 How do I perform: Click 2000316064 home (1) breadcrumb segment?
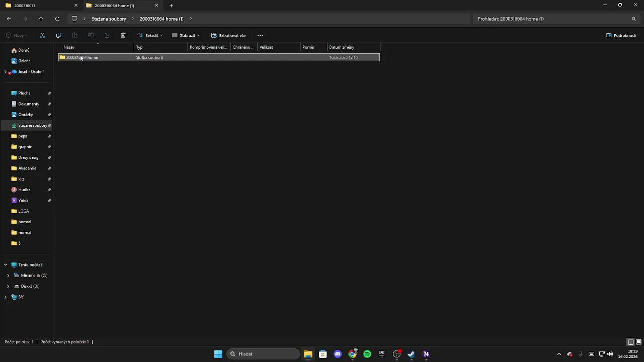[x=162, y=19]
